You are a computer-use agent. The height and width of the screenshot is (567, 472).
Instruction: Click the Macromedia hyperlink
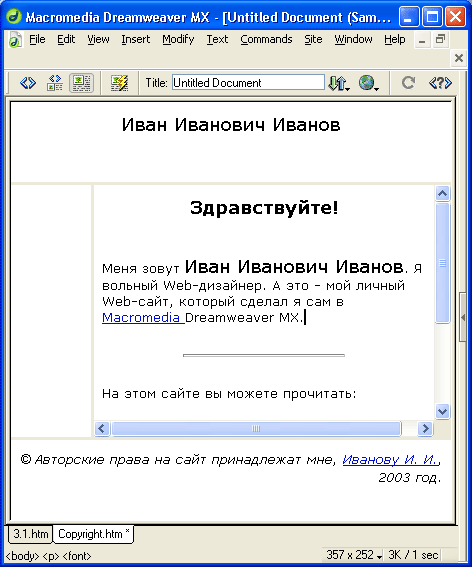tap(143, 317)
